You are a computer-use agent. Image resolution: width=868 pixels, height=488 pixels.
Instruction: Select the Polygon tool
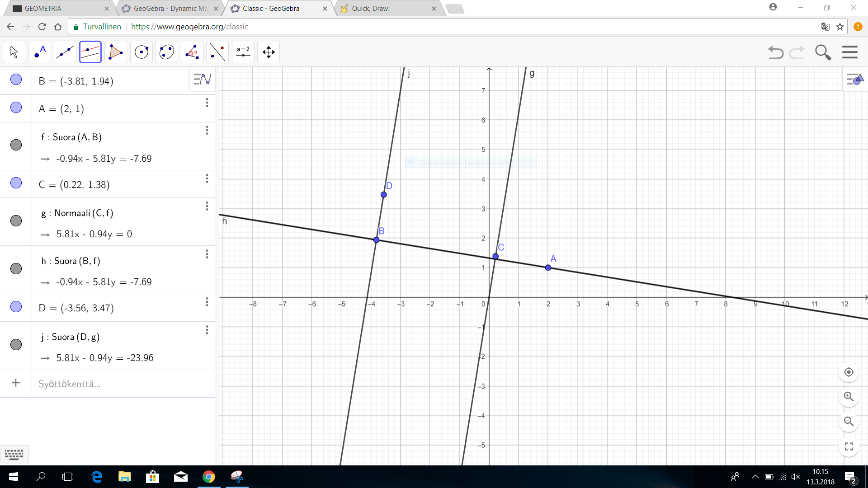116,52
